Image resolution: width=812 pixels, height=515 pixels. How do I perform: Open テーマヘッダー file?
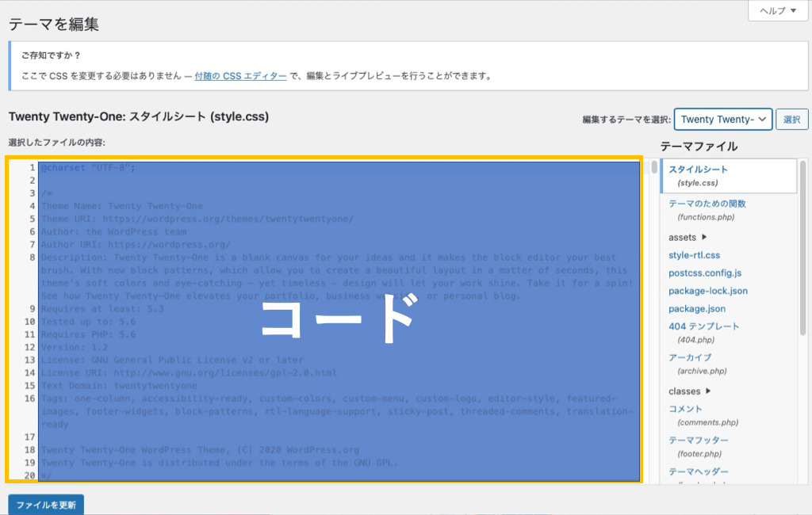[698, 472]
